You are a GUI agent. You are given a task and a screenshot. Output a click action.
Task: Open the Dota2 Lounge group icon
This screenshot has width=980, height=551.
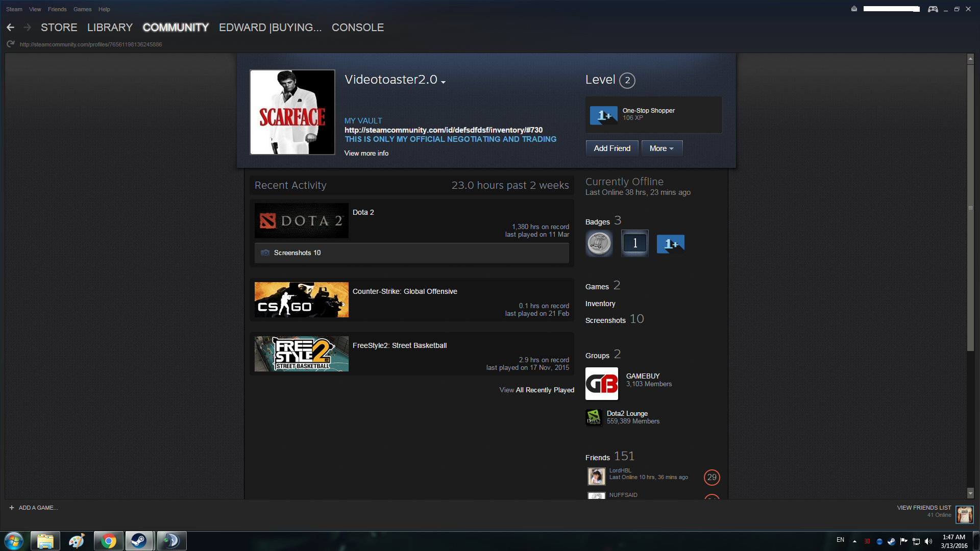click(x=593, y=417)
